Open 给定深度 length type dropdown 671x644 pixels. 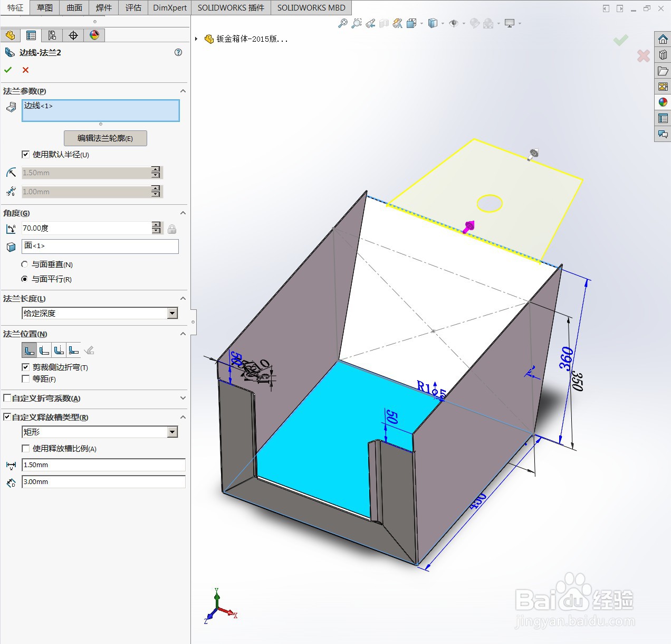click(x=172, y=313)
